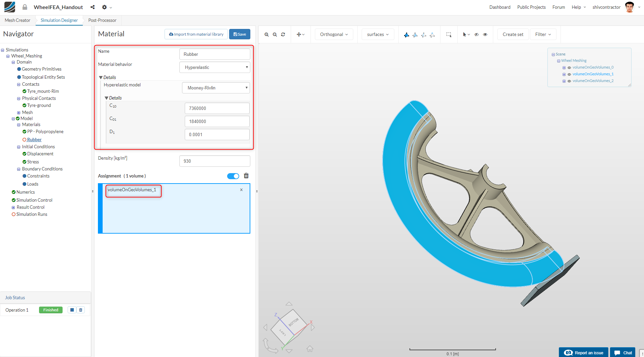Select the fourth tetrahedron points render icon

coord(432,35)
